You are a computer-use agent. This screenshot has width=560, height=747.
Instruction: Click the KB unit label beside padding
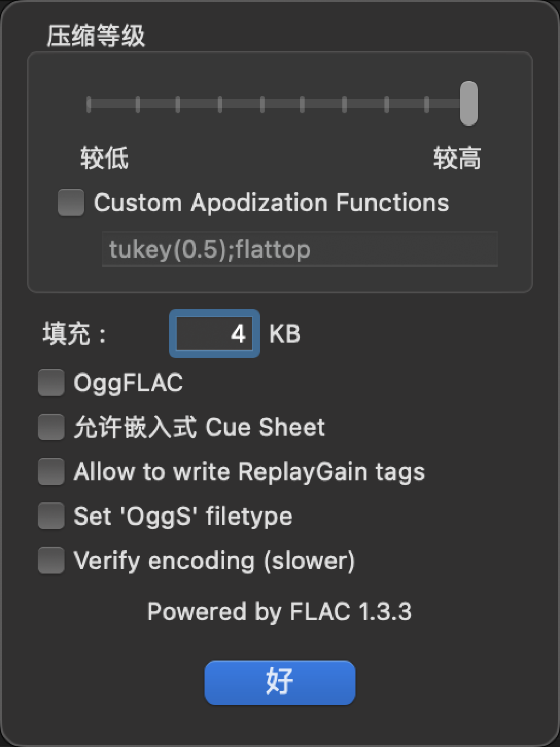point(285,334)
